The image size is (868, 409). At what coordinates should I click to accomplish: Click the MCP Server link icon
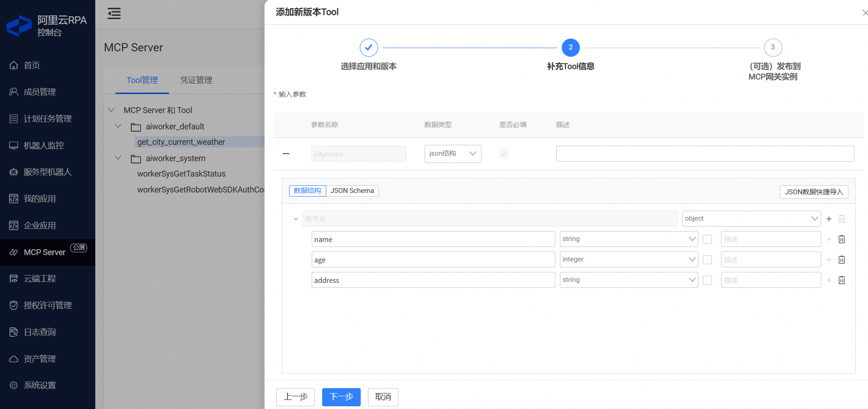14,252
